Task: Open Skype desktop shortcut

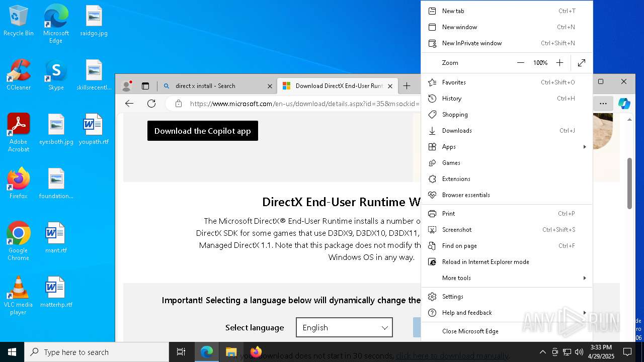Action: pos(56,75)
